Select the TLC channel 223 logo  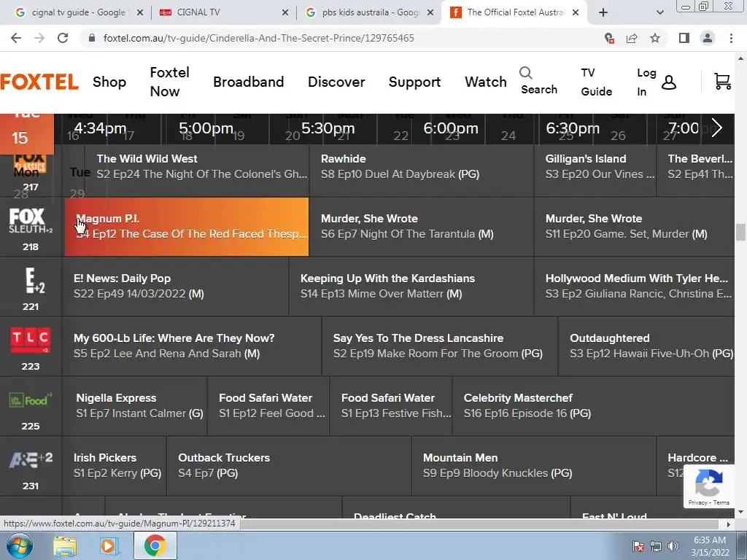[x=31, y=340]
